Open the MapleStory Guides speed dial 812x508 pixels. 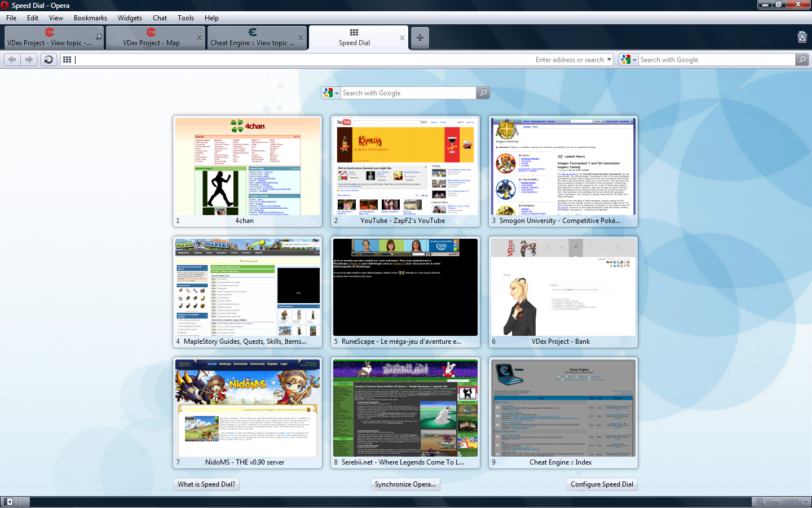(x=248, y=292)
